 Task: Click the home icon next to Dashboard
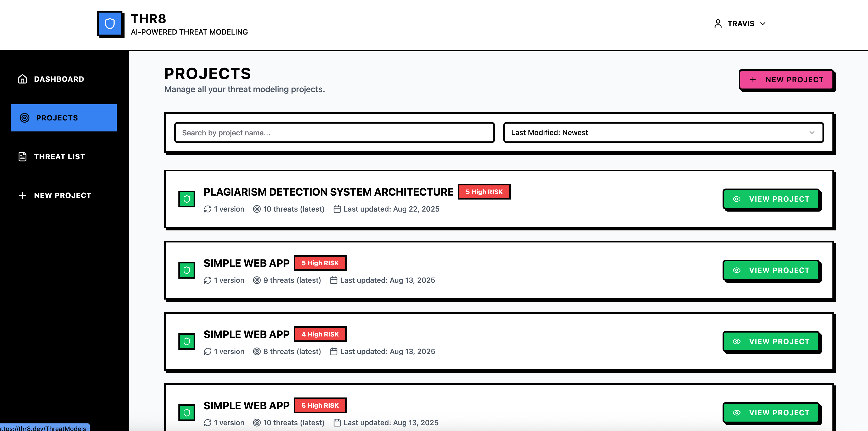click(x=22, y=79)
